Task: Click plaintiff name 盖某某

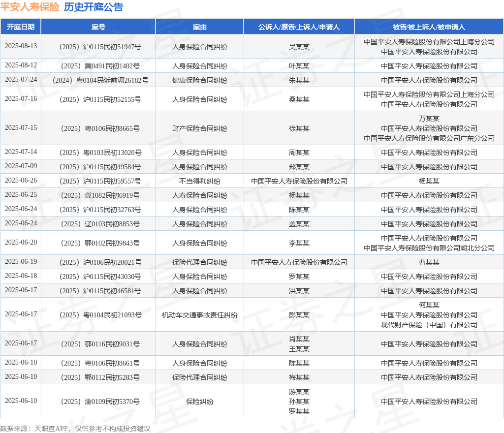Action: click(x=299, y=224)
